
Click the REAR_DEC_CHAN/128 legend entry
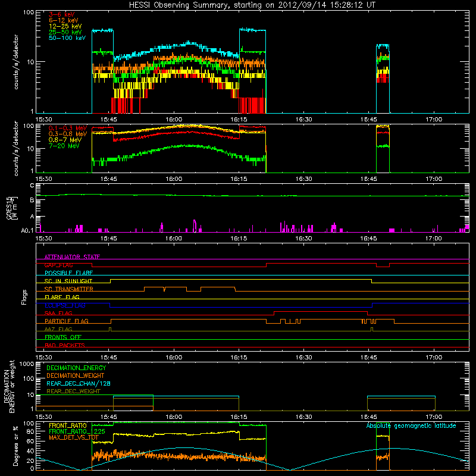click(x=79, y=383)
